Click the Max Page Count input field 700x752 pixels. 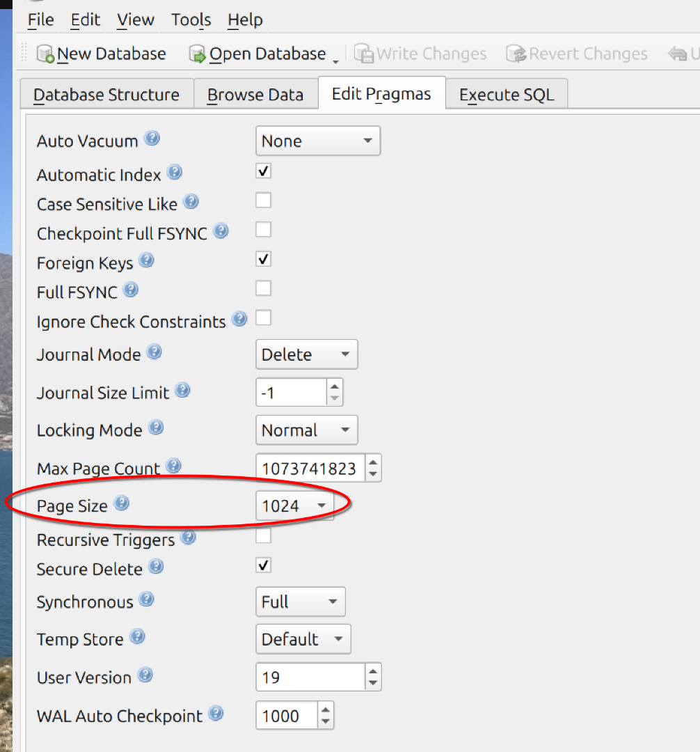pyautogui.click(x=310, y=469)
